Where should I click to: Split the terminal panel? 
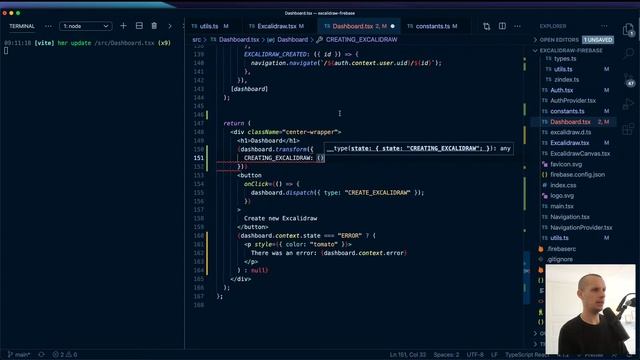click(x=139, y=26)
